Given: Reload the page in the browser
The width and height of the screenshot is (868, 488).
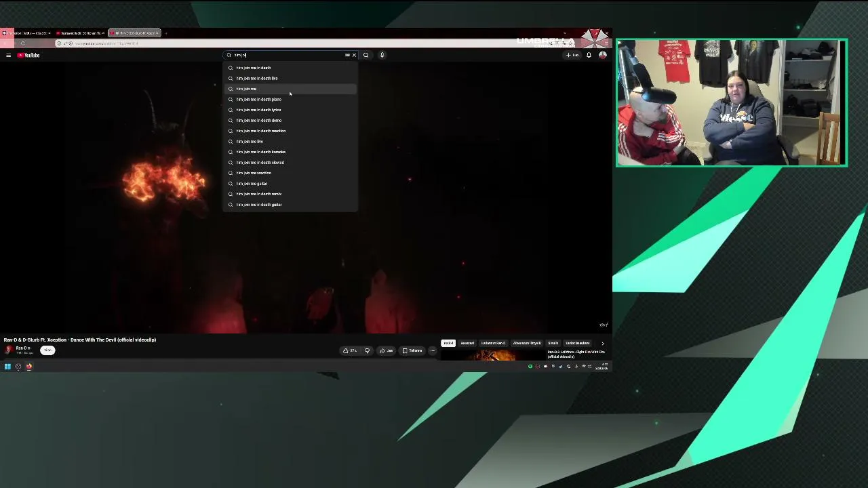Looking at the screenshot, I should pos(23,43).
